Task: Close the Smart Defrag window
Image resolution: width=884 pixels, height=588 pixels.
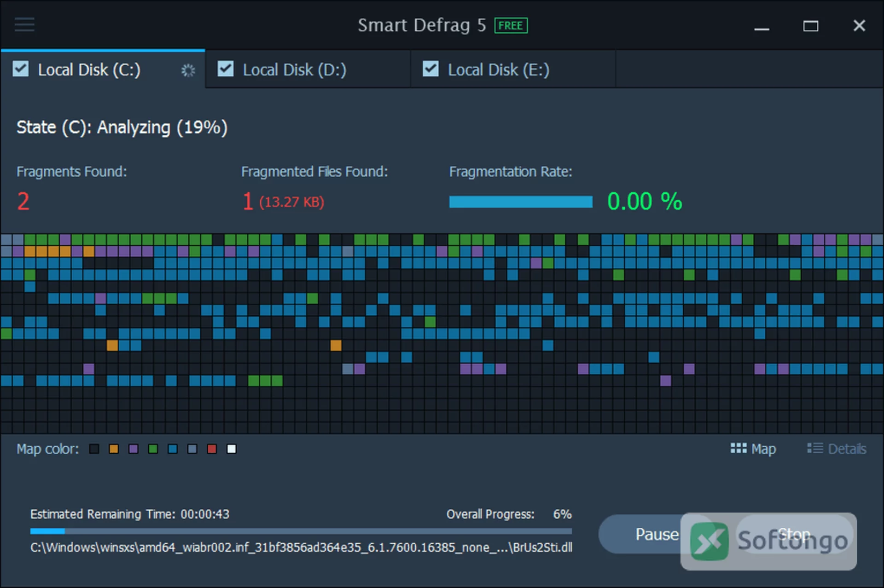Action: [x=859, y=26]
